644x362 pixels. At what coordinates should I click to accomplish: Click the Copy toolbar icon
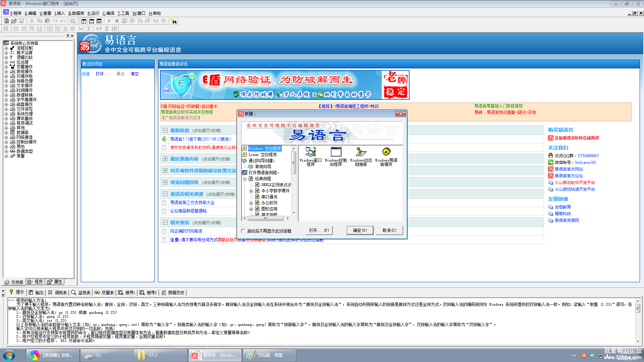click(x=40, y=21)
